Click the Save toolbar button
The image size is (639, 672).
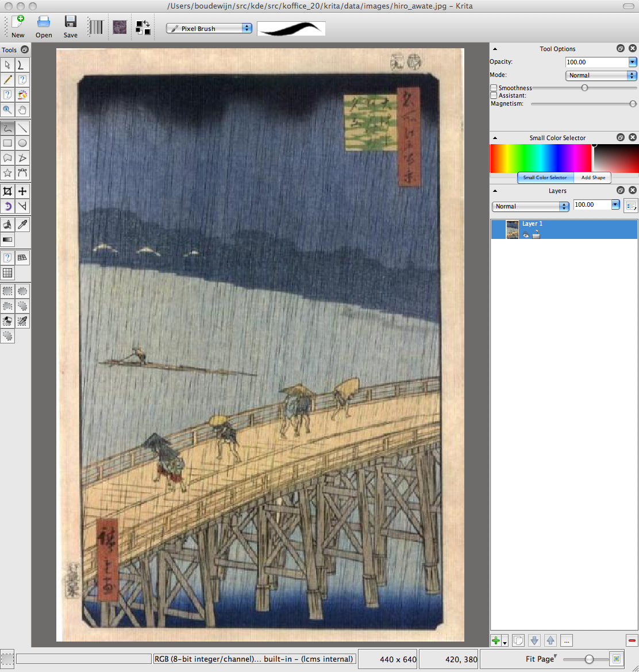click(70, 26)
